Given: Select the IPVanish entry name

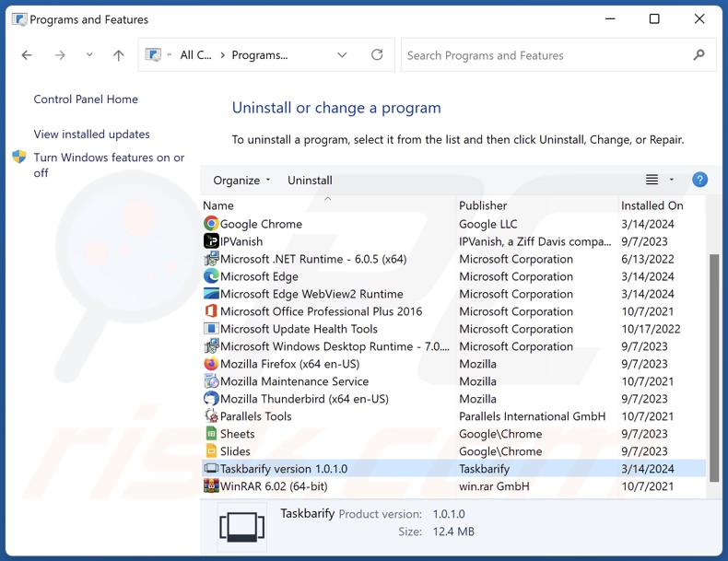Looking at the screenshot, I should pos(241,241).
